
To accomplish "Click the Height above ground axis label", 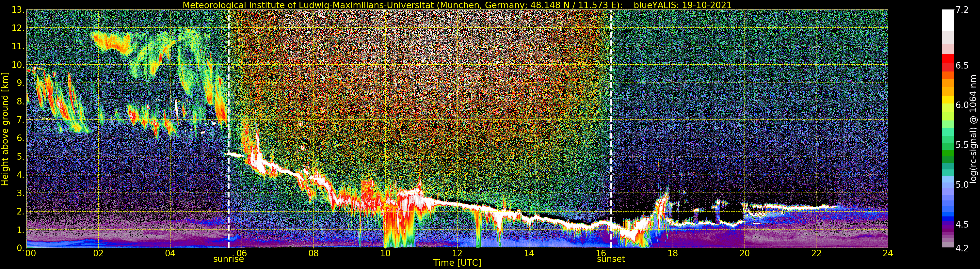I will [x=5, y=129].
